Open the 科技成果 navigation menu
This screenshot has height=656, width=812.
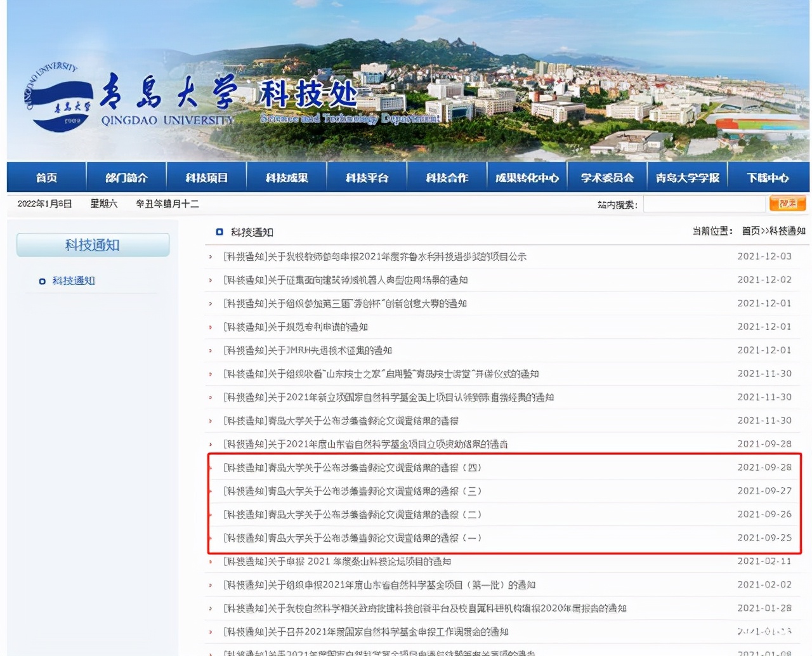[286, 177]
